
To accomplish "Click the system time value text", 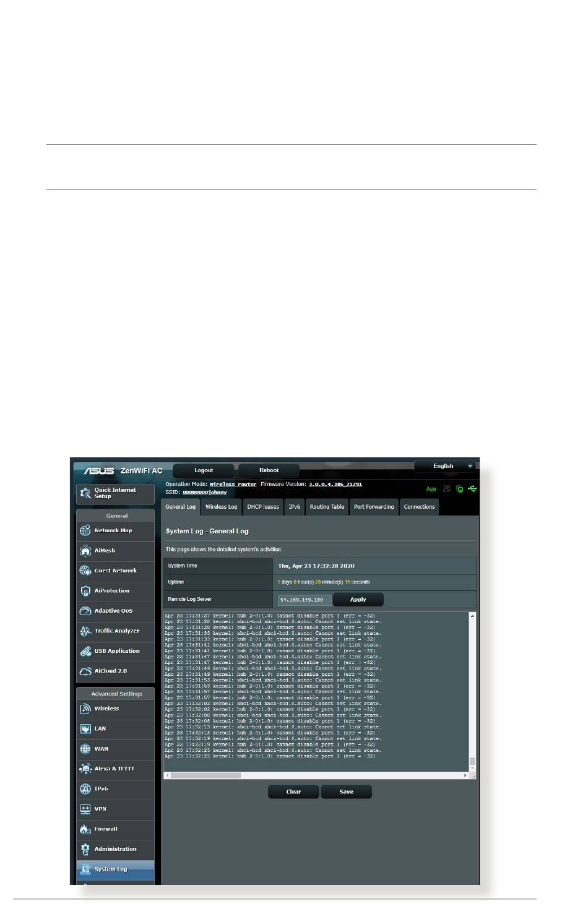I will tap(316, 566).
